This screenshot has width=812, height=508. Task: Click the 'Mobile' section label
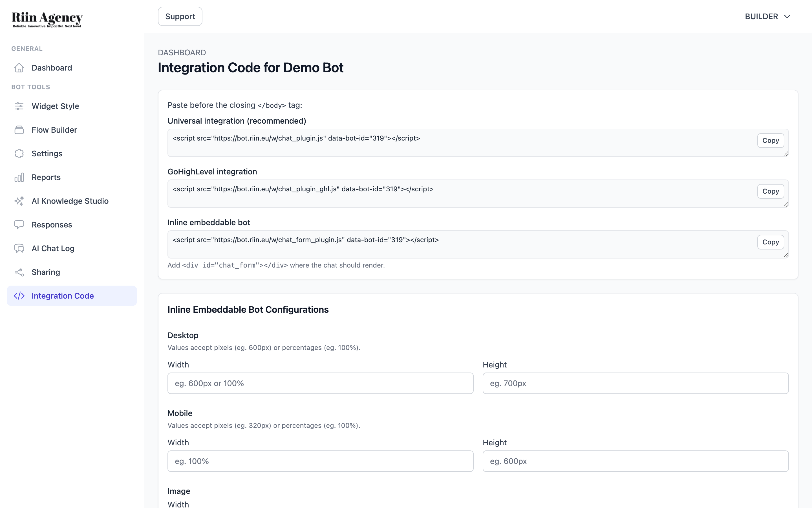180,413
